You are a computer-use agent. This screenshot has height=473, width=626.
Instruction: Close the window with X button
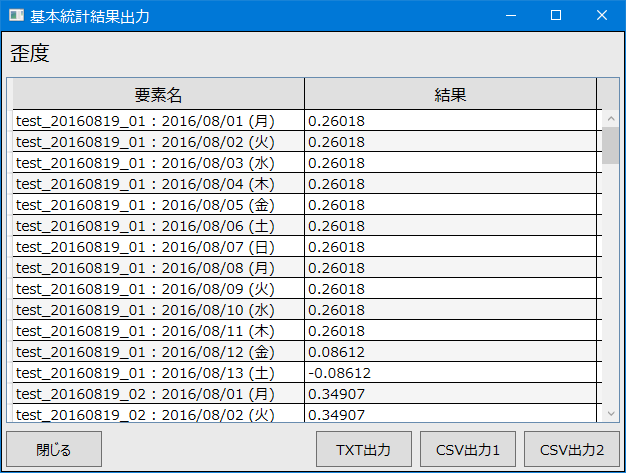602,16
